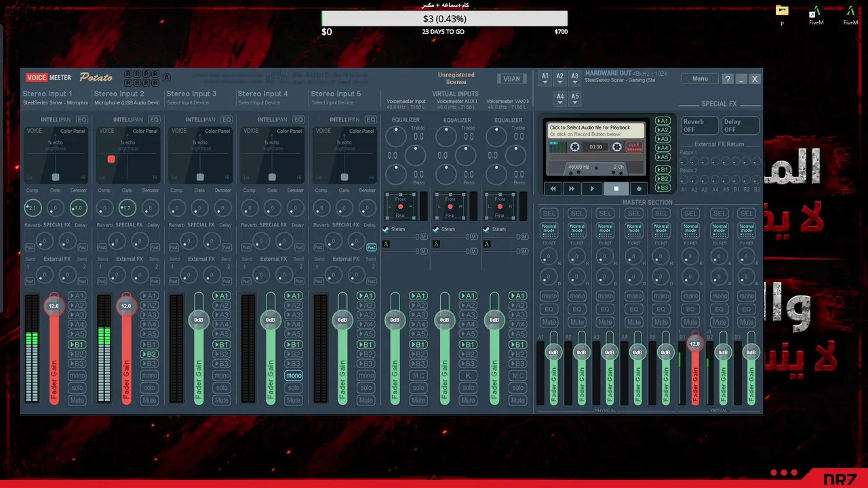Viewport: 868px width, 488px height.
Task: Open the help question mark button
Action: (x=728, y=79)
